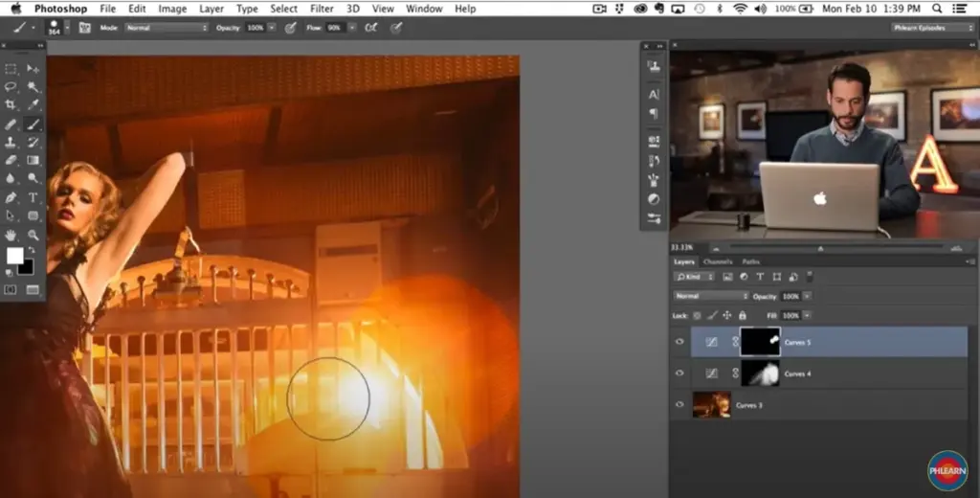Click the lock all layer button
This screenshot has width=980, height=498.
tap(743, 315)
